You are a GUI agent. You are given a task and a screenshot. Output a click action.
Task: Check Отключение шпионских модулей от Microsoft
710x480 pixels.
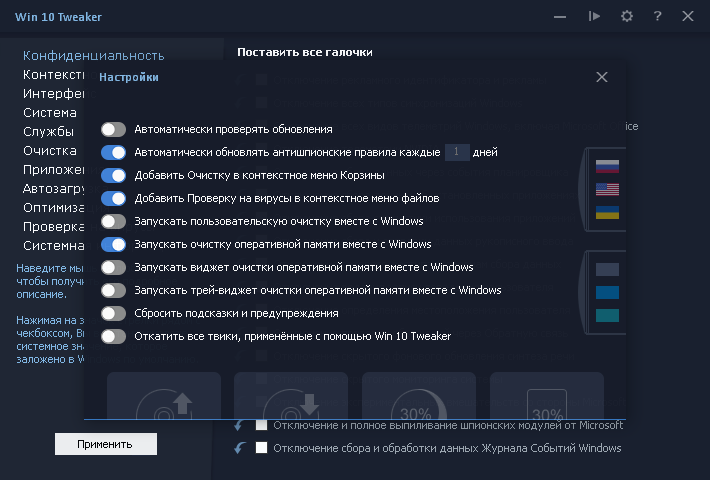click(261, 425)
